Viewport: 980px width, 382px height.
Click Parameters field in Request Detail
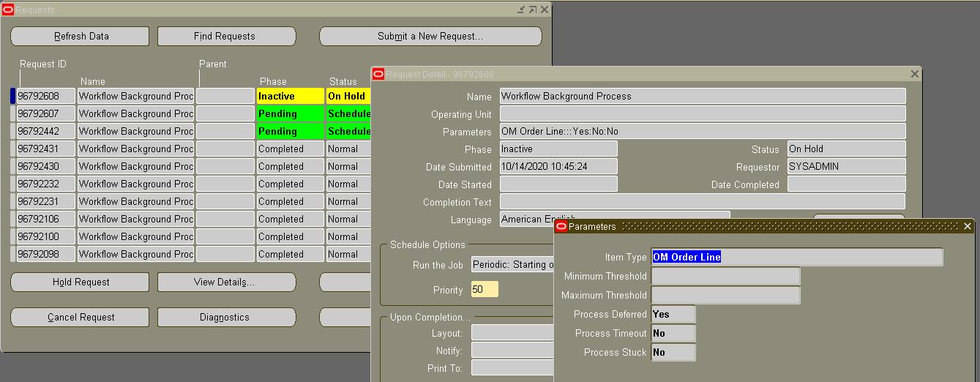tap(703, 131)
